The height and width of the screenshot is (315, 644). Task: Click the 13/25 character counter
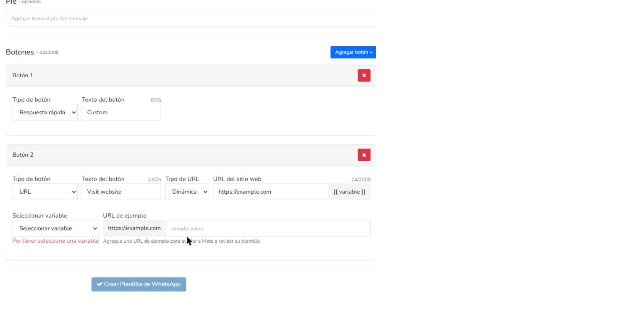(154, 180)
